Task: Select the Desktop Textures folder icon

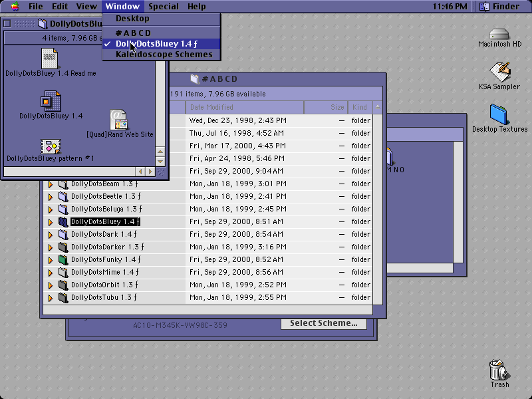Action: click(x=499, y=114)
